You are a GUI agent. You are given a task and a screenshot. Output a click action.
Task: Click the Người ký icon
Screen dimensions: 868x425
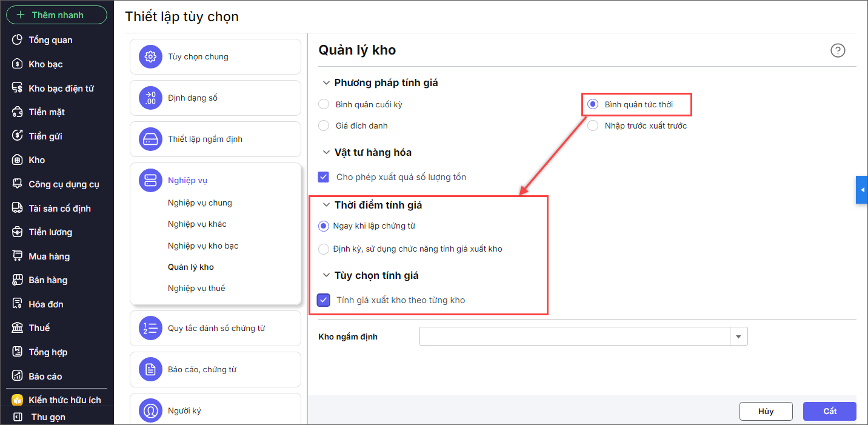150,410
